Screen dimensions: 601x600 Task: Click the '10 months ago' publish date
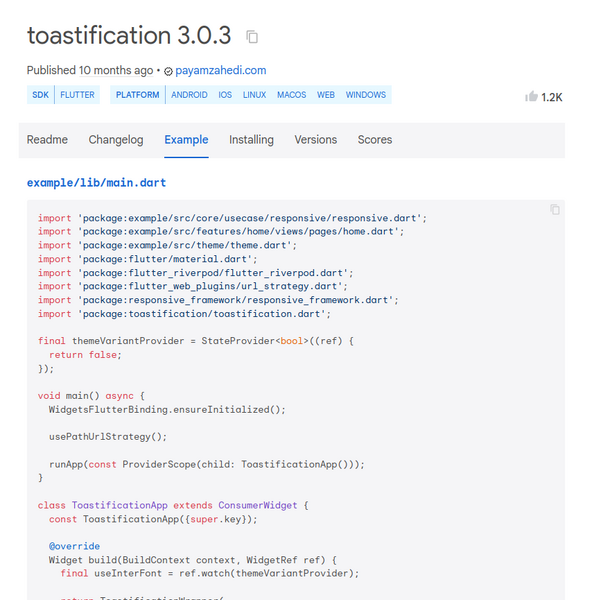tap(116, 71)
